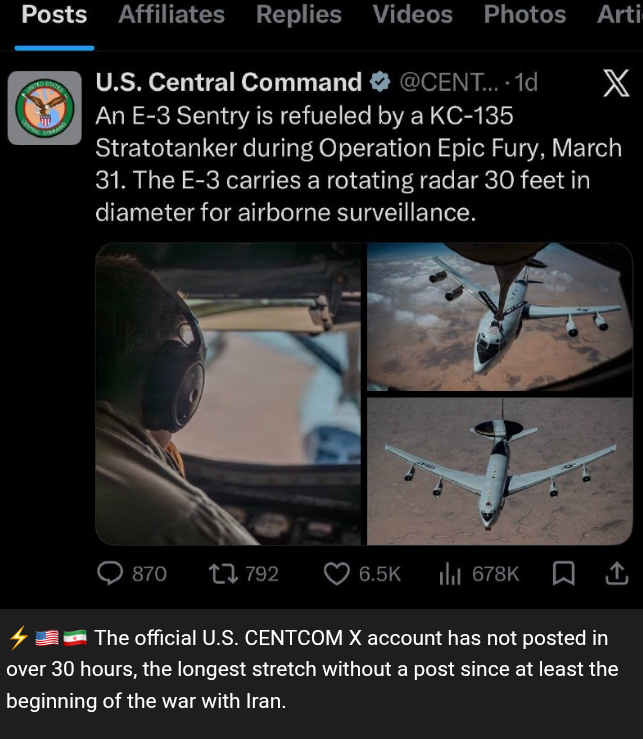643x739 pixels.
Task: Open the Videos tab
Action: tap(412, 15)
